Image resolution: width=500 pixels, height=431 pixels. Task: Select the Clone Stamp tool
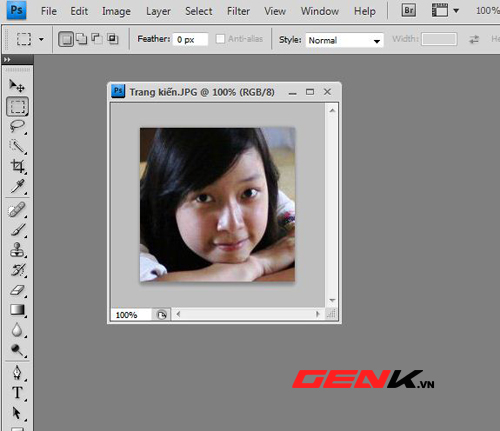tap(17, 250)
